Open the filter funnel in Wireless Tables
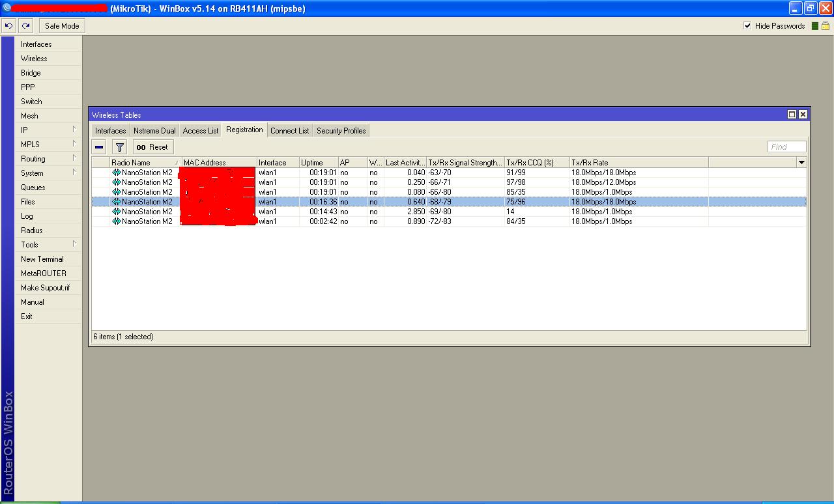834x504 pixels. tap(120, 147)
